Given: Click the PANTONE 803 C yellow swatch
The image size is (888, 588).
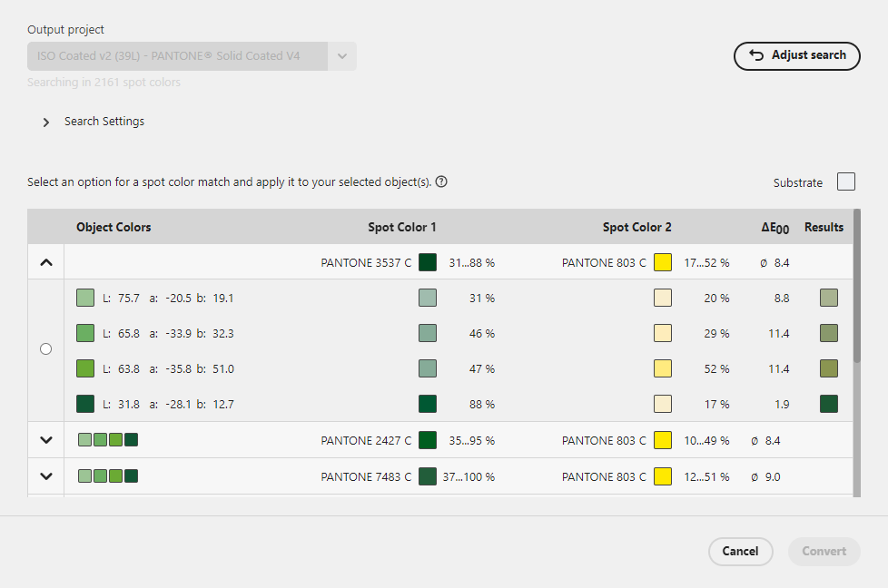Looking at the screenshot, I should point(662,262).
